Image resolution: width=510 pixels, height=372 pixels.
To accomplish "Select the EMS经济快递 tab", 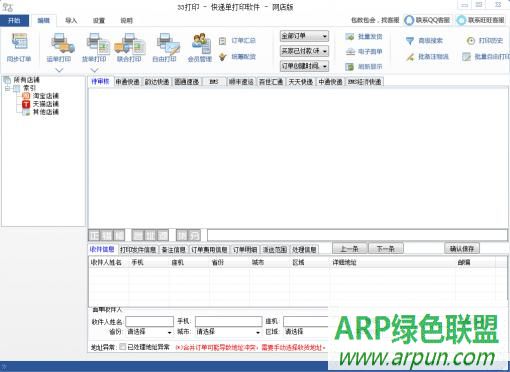I will click(364, 82).
